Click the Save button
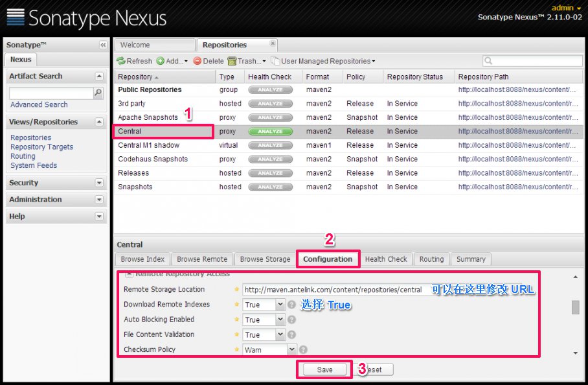The height and width of the screenshot is (385, 588). pyautogui.click(x=324, y=369)
